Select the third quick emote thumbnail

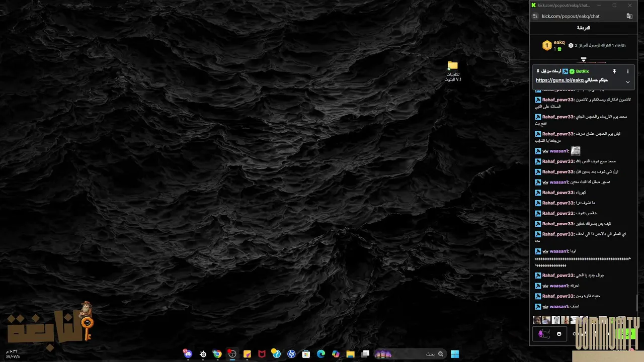click(x=556, y=320)
